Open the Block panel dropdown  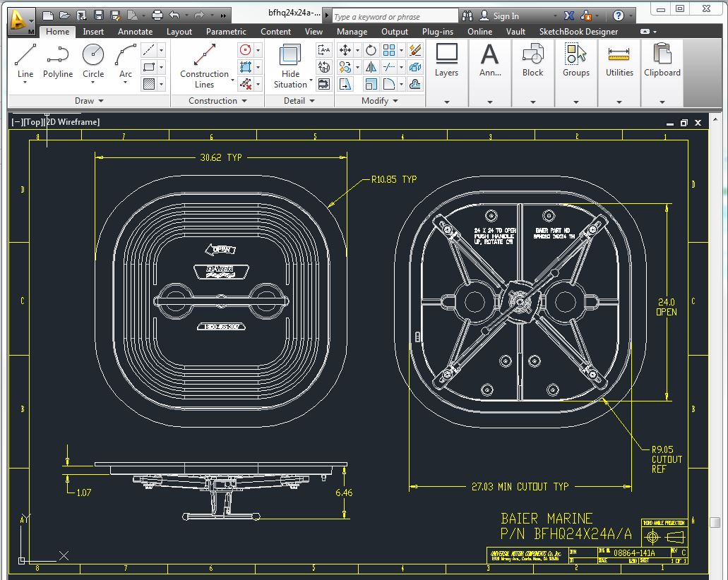(x=532, y=102)
